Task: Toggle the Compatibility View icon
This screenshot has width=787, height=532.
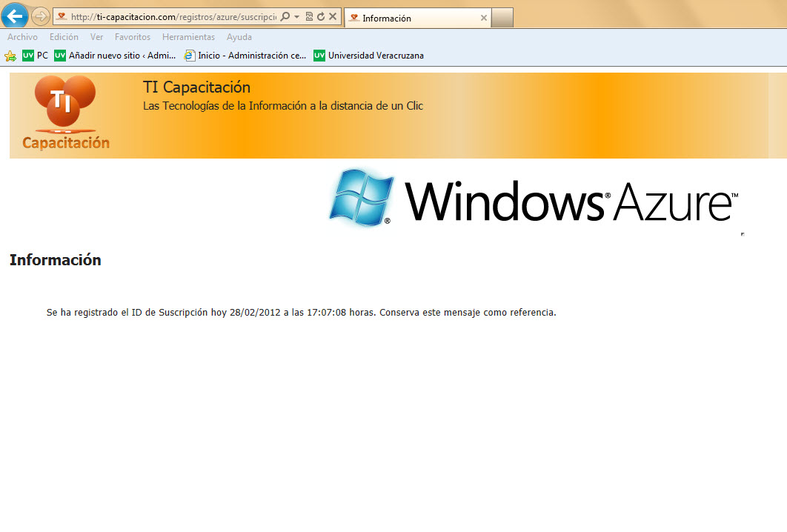Action: pos(310,16)
